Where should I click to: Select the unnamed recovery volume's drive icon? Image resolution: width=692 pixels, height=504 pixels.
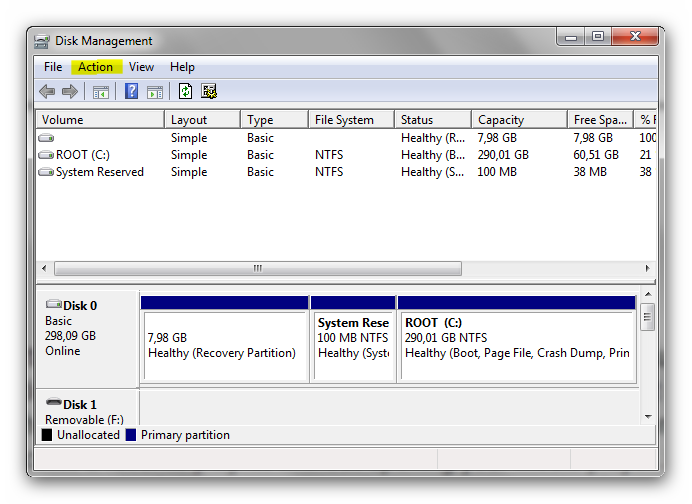46,138
